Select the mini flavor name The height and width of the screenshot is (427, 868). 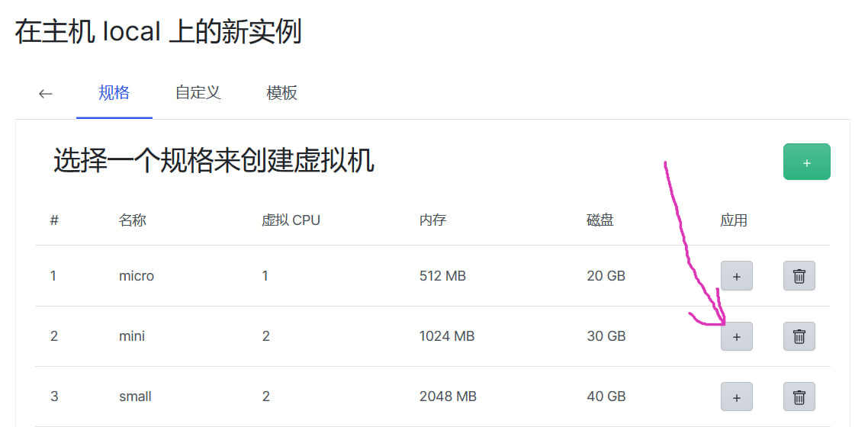pos(132,335)
